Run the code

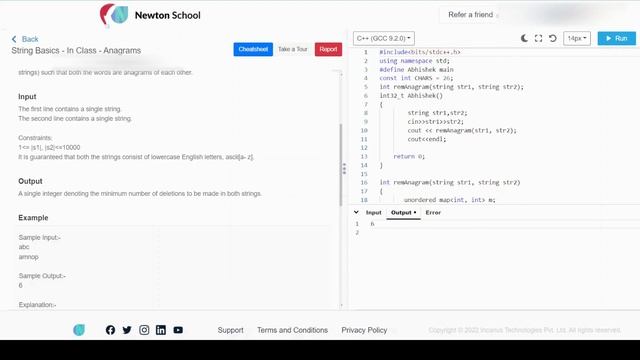point(616,38)
